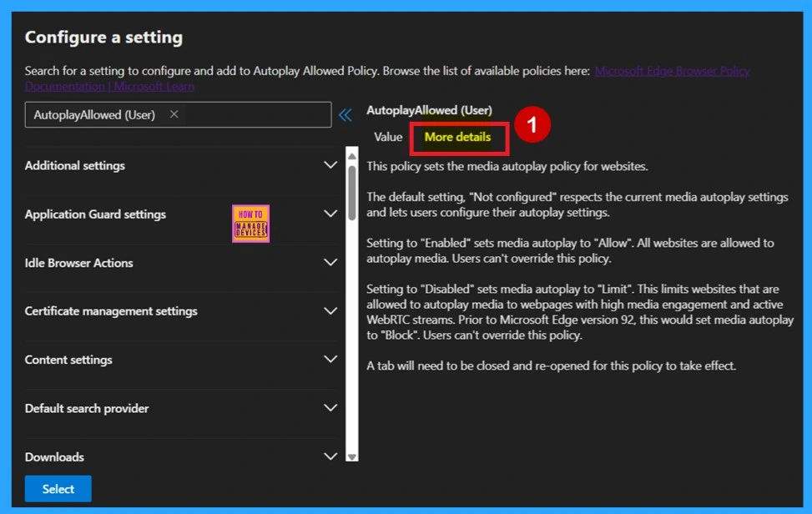Click scrollbar up arrow in settings list

[x=352, y=156]
